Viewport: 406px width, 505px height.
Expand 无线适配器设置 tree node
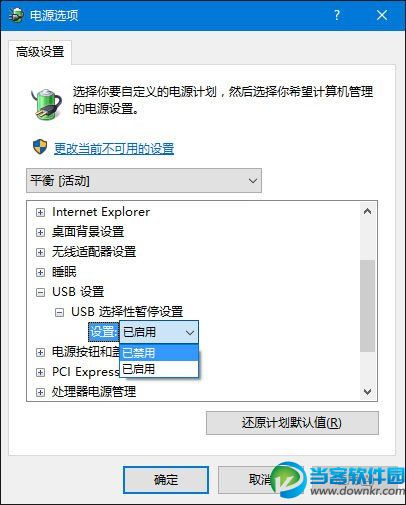point(40,252)
